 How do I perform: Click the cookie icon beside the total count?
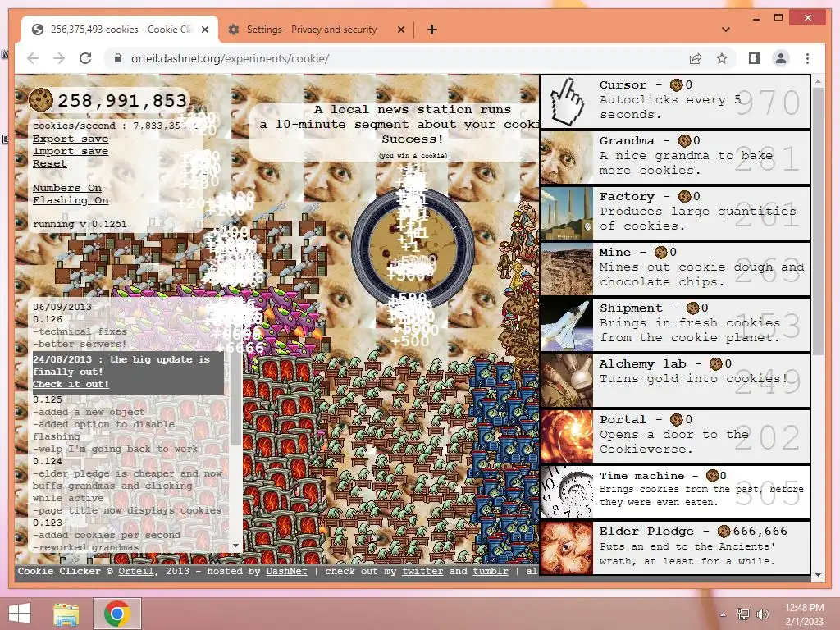[x=41, y=99]
